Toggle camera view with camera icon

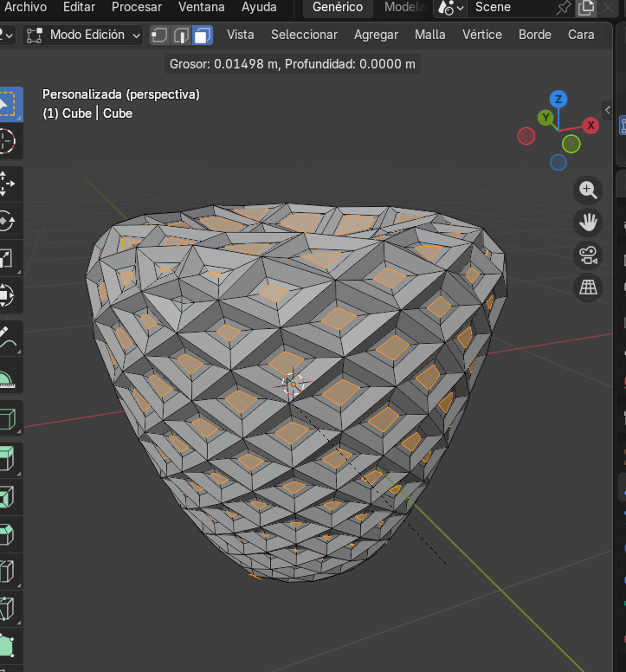pyautogui.click(x=588, y=255)
